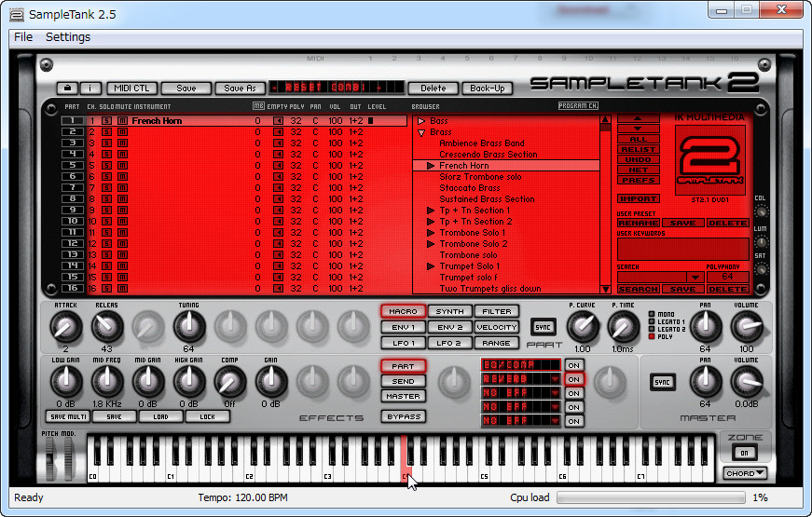Mute part 8 with M button
This screenshot has height=517, width=812.
[x=122, y=199]
